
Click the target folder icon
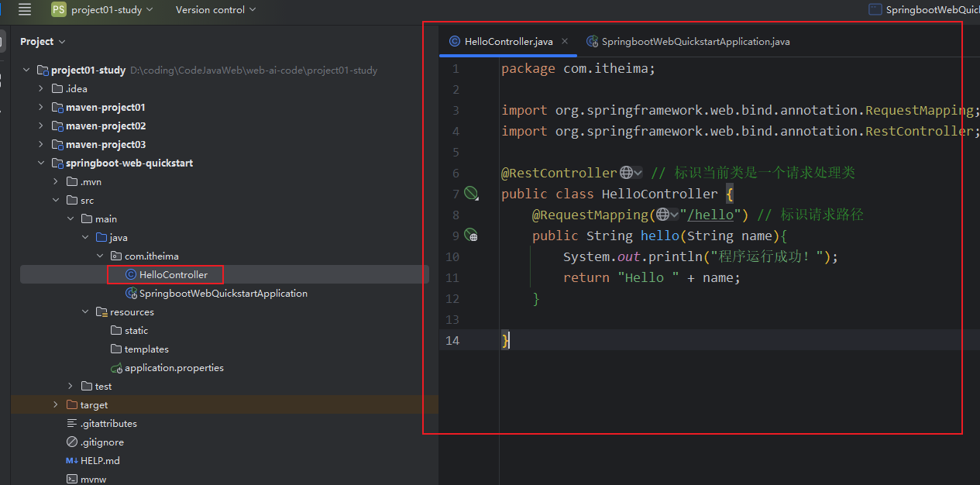(72, 404)
